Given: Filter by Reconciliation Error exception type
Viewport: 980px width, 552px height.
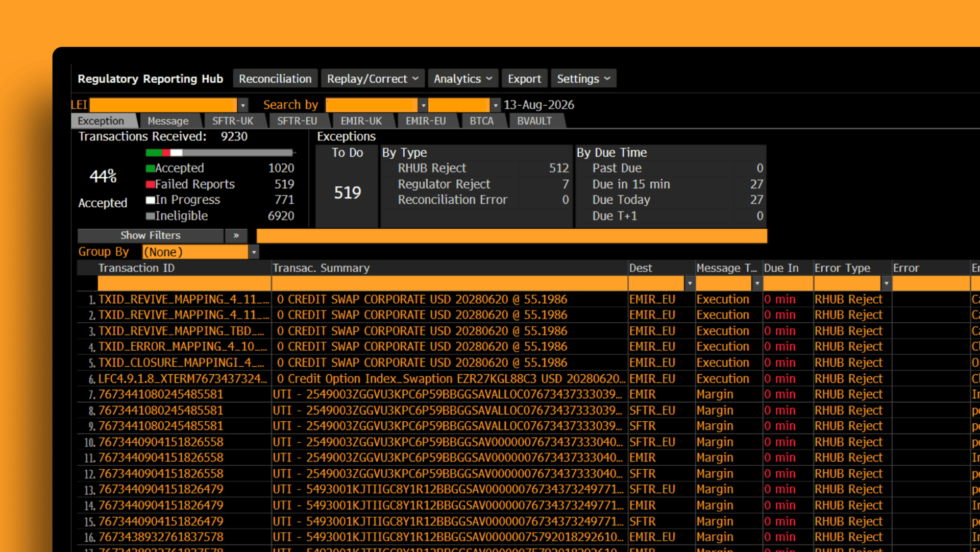Looking at the screenshot, I should click(475, 200).
